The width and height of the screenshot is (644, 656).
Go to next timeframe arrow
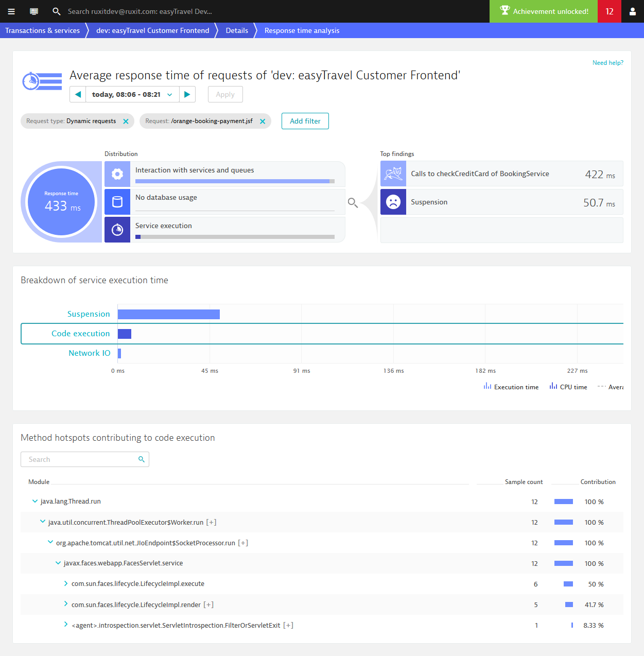tap(187, 94)
